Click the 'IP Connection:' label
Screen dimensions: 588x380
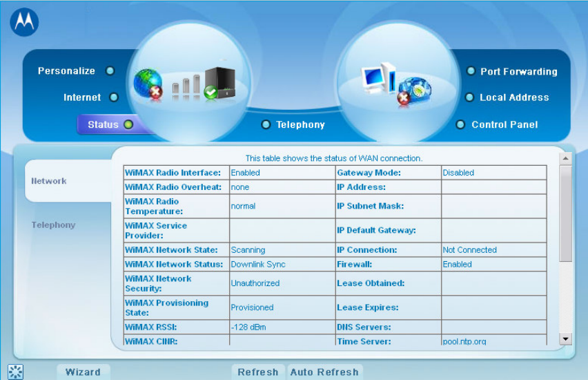366,250
